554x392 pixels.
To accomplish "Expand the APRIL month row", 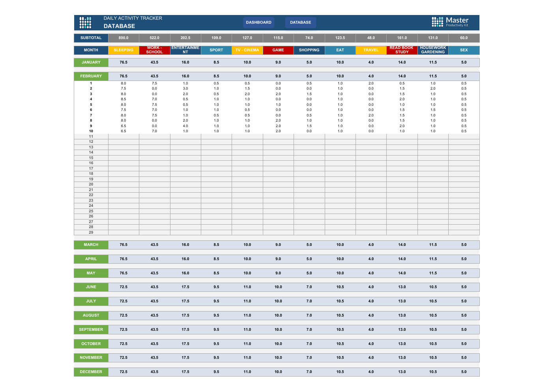I will click(x=91, y=259).
